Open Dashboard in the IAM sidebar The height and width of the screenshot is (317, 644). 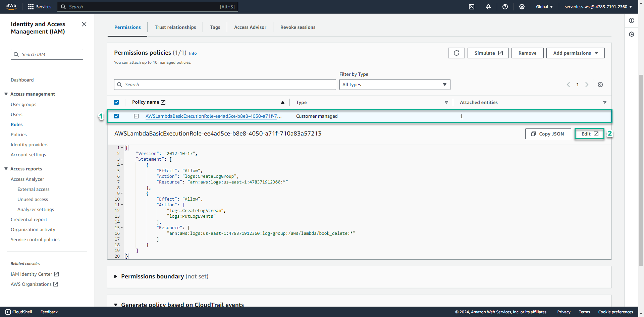click(x=22, y=80)
